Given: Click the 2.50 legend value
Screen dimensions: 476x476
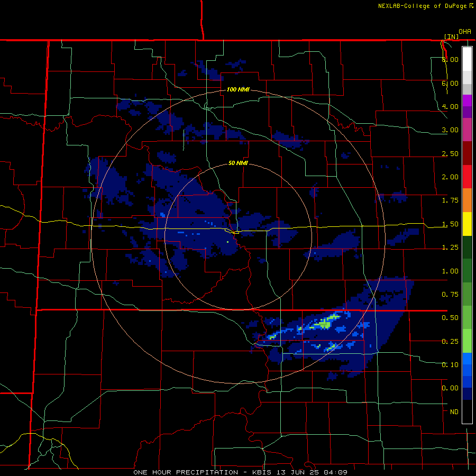Looking at the screenshot, I should pyautogui.click(x=450, y=153).
